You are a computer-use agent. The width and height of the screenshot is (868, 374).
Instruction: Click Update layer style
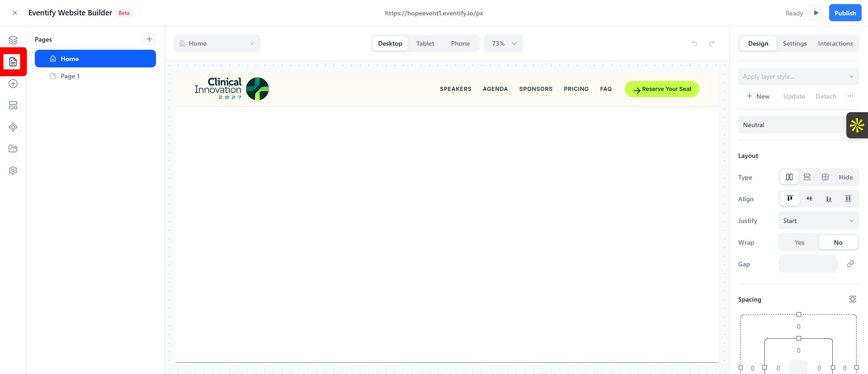click(x=794, y=96)
